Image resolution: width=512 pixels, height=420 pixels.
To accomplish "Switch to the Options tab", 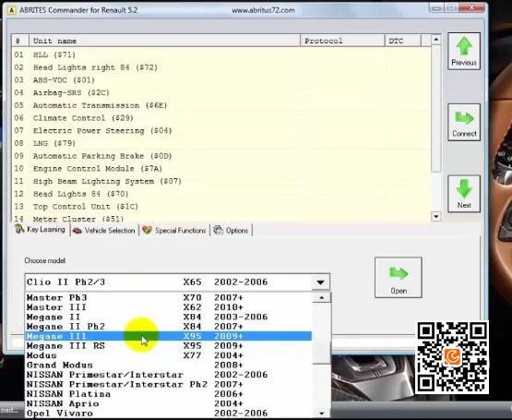I will click(232, 231).
